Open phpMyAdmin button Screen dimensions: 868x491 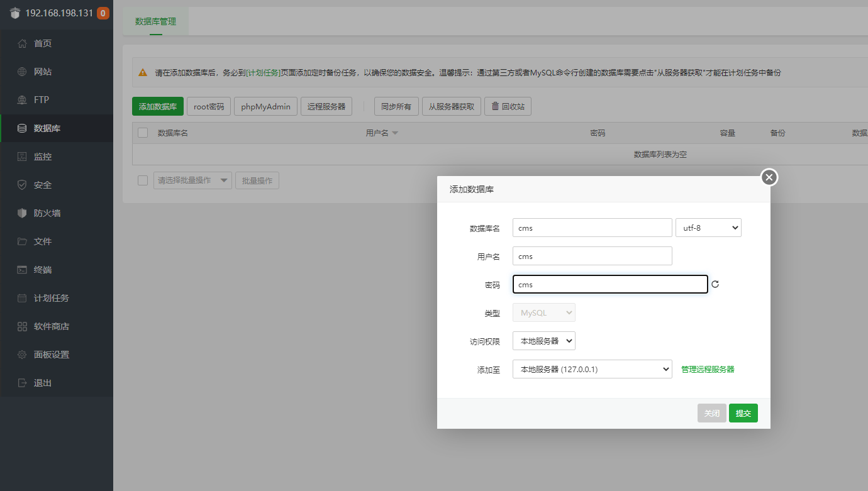click(265, 106)
